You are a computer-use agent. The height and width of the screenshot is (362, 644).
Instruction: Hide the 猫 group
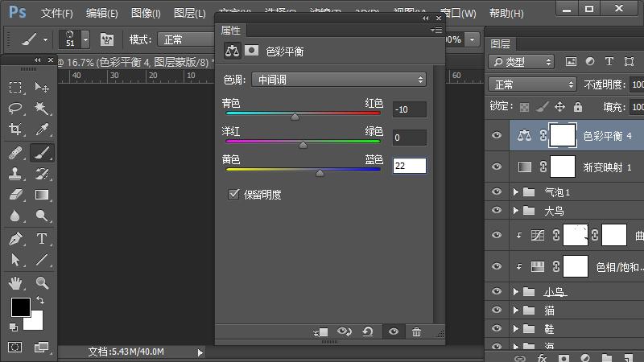click(x=497, y=310)
